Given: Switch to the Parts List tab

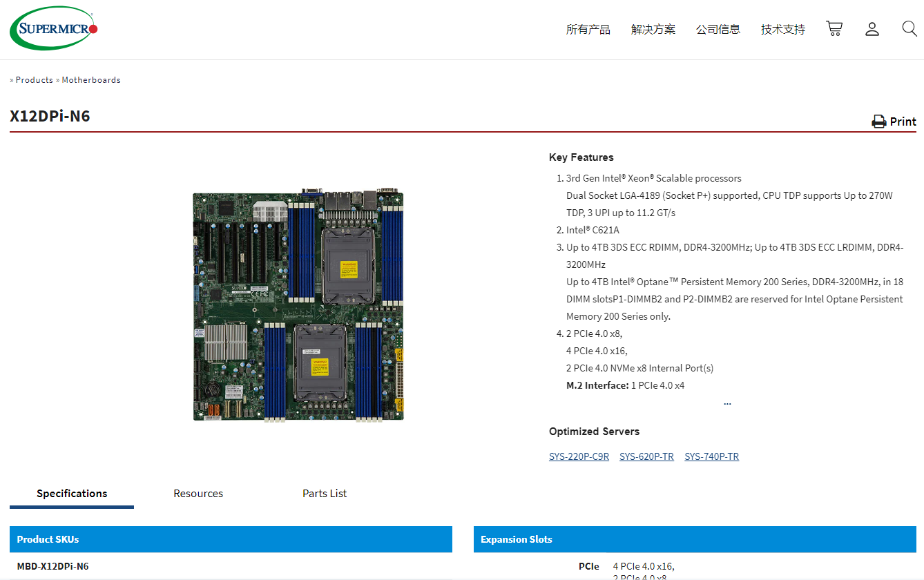Looking at the screenshot, I should (x=325, y=494).
